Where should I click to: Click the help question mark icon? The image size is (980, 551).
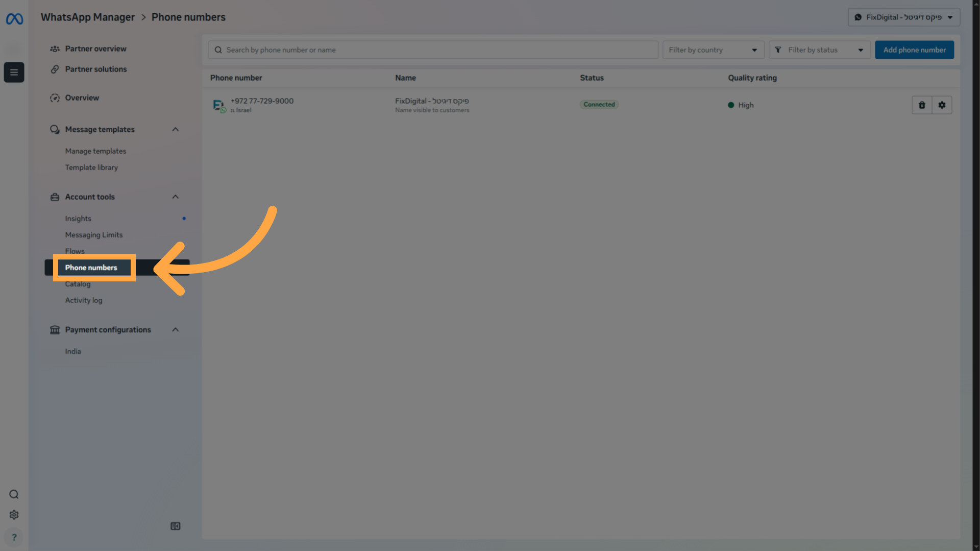coord(14,537)
